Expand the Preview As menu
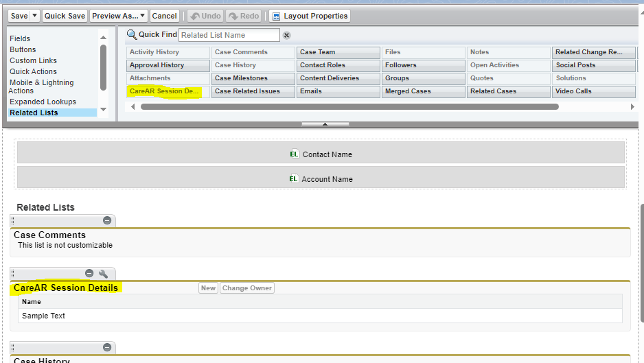This screenshot has width=644, height=363. (x=119, y=16)
